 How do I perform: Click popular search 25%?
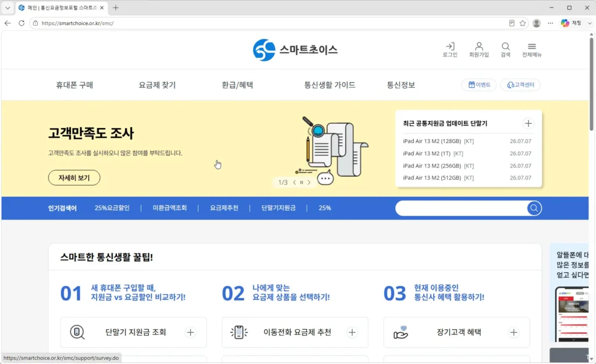pyautogui.click(x=325, y=208)
